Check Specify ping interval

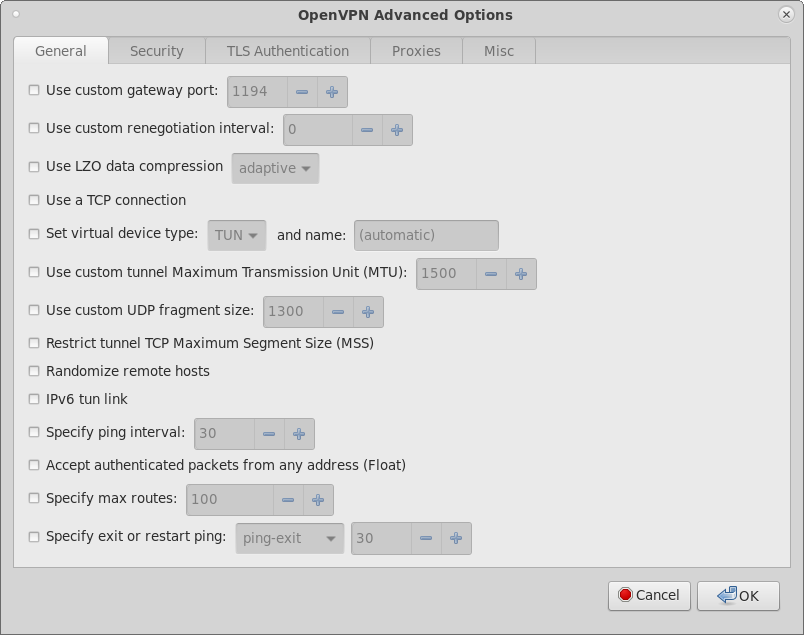(34, 432)
